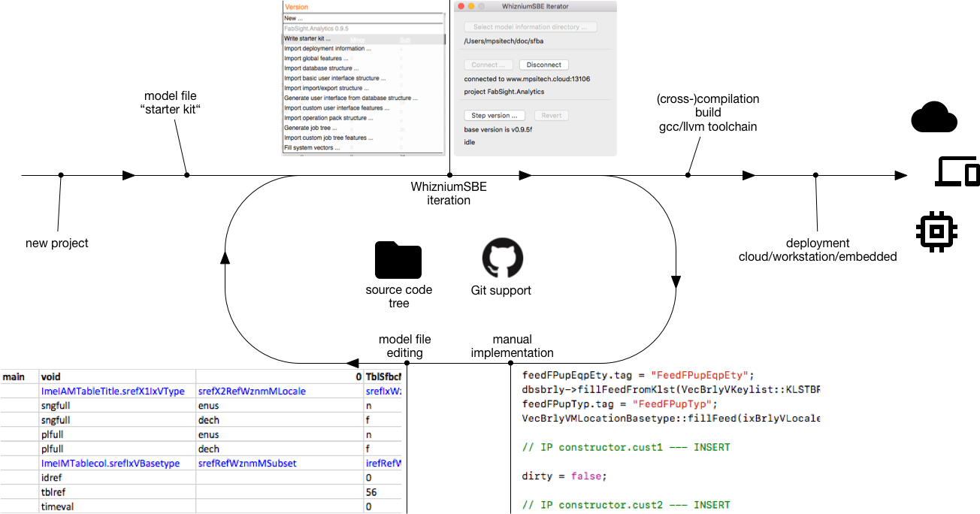Click the timeval table cell

pos(116,506)
